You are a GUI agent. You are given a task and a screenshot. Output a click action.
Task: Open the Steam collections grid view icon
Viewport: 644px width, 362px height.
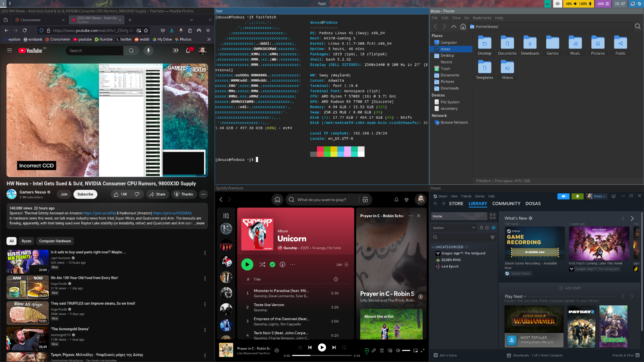point(492,216)
